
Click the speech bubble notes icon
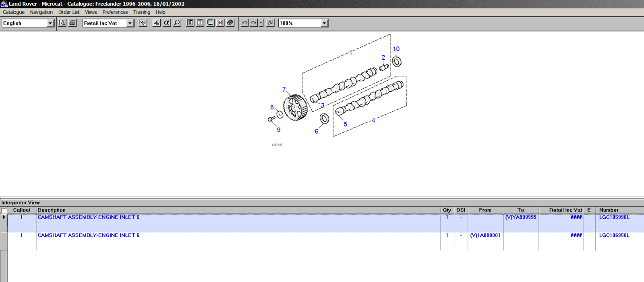point(270,23)
